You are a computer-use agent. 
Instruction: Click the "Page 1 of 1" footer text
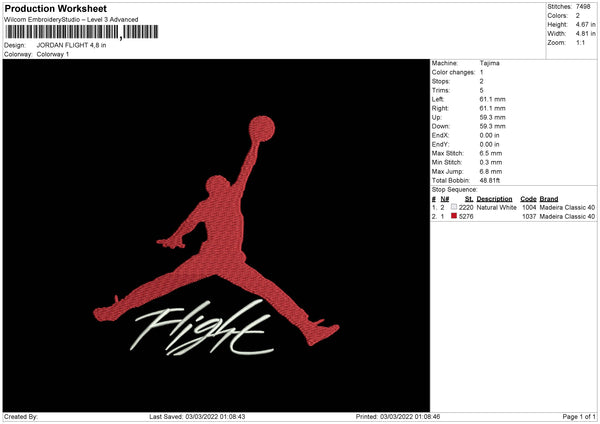point(579,417)
